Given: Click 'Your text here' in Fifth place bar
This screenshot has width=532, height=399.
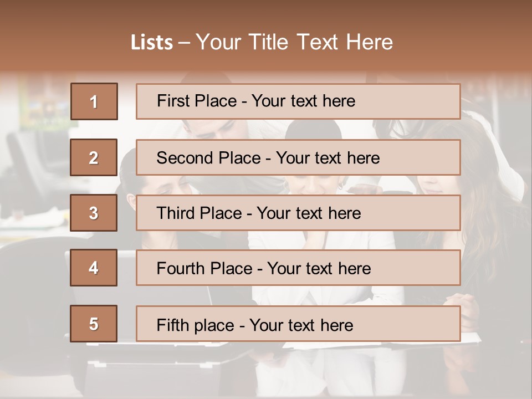Looking at the screenshot, I should pyautogui.click(x=301, y=325).
